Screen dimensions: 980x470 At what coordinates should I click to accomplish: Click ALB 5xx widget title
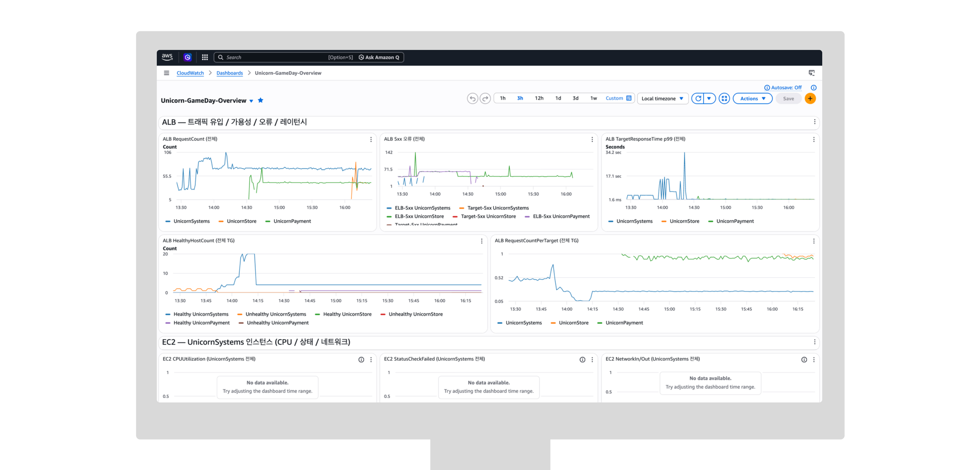pyautogui.click(x=404, y=139)
